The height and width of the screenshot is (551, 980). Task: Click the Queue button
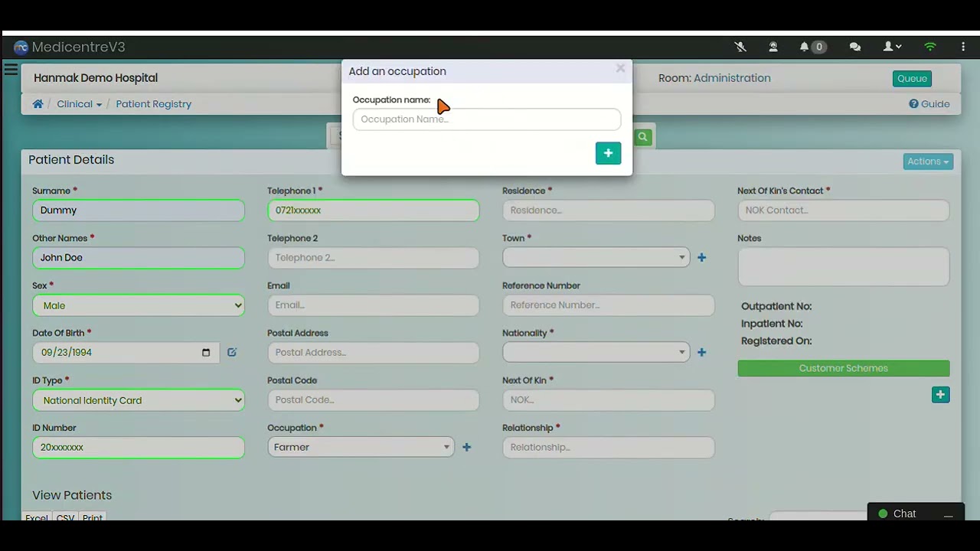pyautogui.click(x=912, y=78)
